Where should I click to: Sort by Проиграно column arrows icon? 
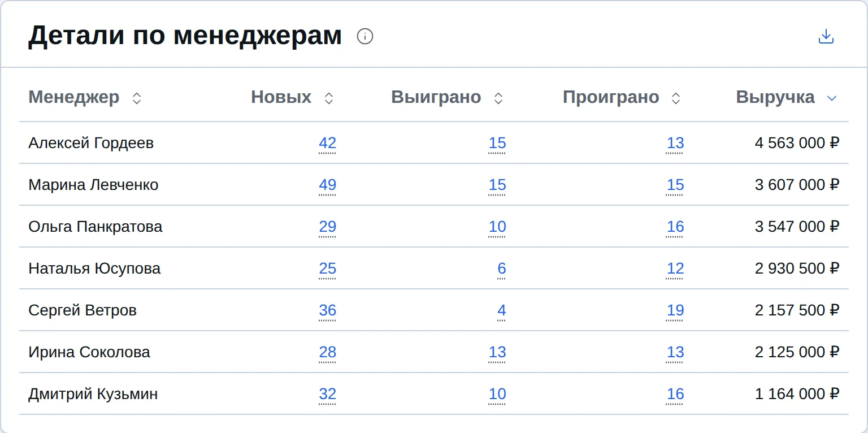point(676,98)
